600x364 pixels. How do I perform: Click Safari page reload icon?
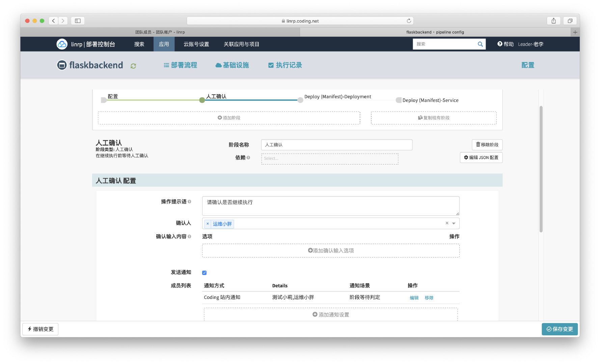(409, 21)
